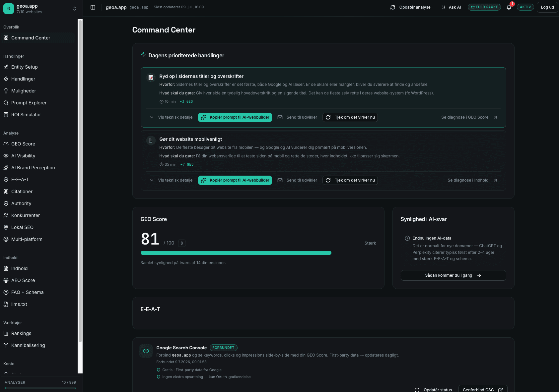Click the Endnu ingen AI-data info icon
The width and height of the screenshot is (559, 392).
click(407, 238)
